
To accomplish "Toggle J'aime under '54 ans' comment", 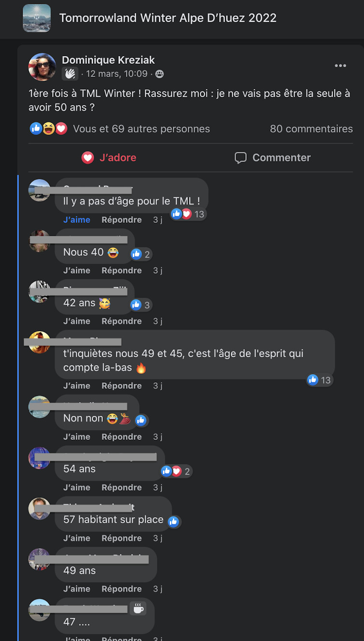I will point(77,487).
